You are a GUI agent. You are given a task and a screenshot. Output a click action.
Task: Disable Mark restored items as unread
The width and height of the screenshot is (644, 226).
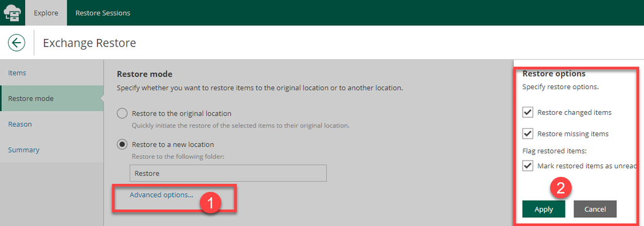point(528,166)
